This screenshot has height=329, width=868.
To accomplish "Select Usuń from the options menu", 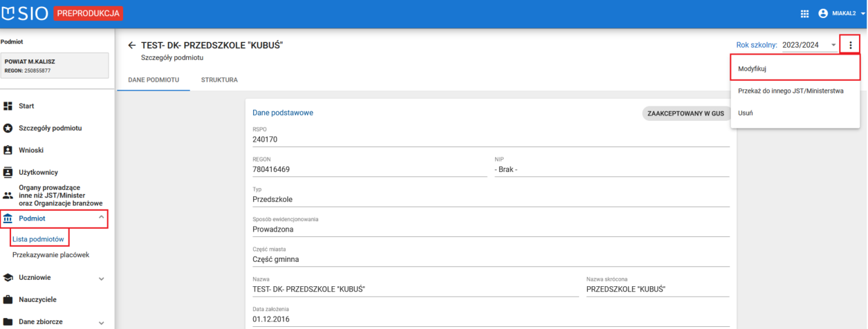I will [746, 113].
